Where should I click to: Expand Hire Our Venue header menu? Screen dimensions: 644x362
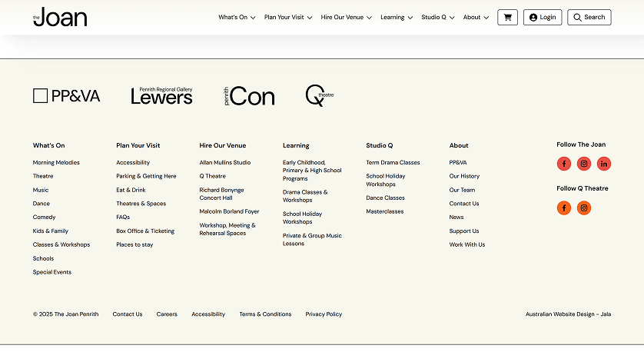(347, 17)
